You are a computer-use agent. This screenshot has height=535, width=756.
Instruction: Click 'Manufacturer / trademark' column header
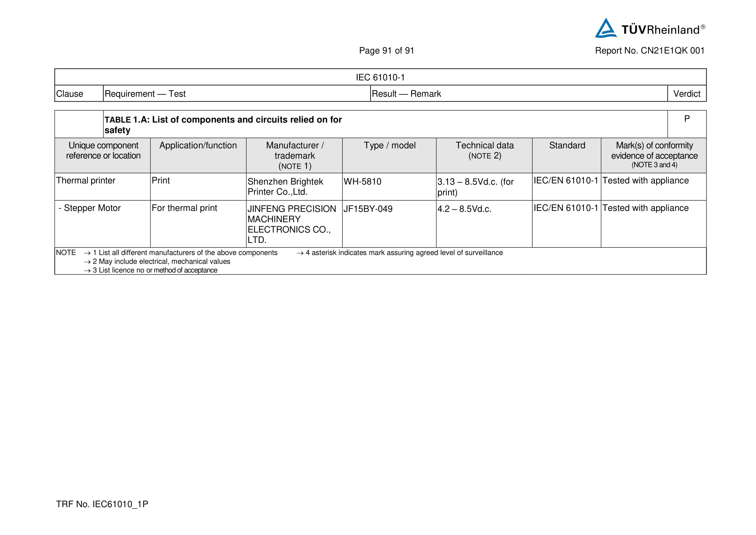pos(295,156)
